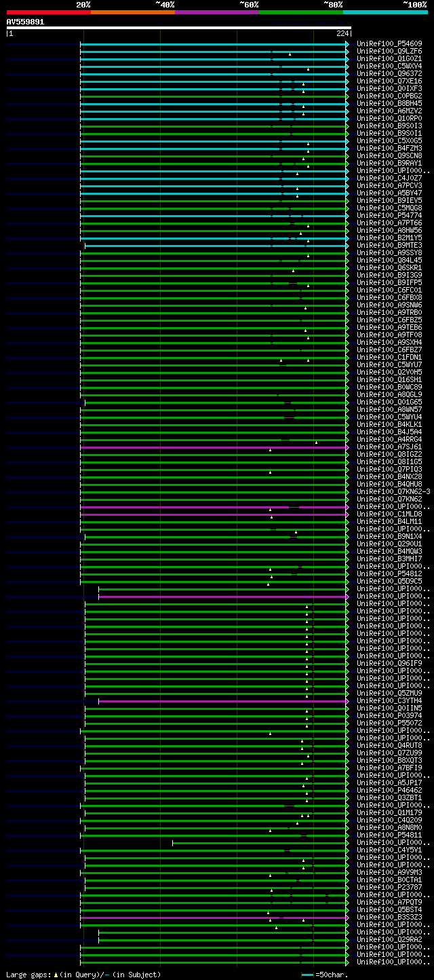The width and height of the screenshot is (434, 980).
Task: Click UniRef100_B2M1Y5 label
Action: coord(389,238)
